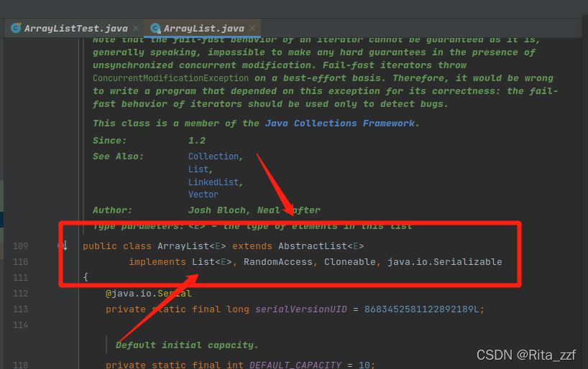Click the @java.io.Serial annotation
Viewport: 588px width, 369px height.
[x=149, y=294]
